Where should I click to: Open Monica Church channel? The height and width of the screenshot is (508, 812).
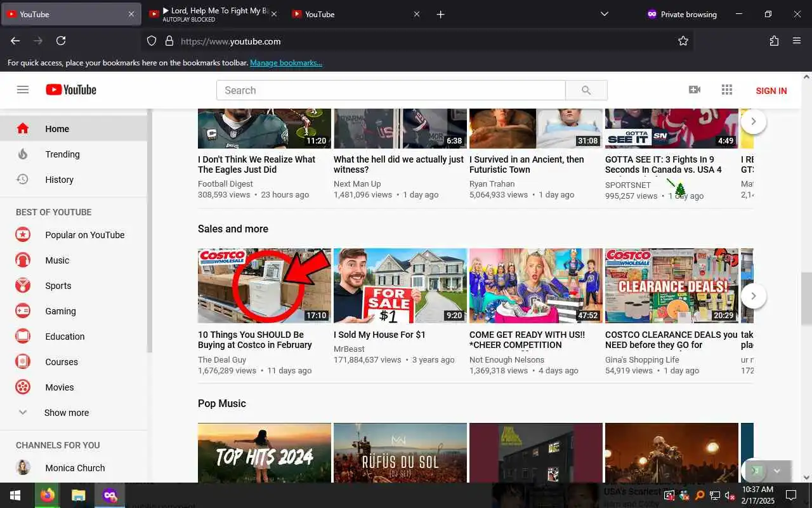coord(74,468)
